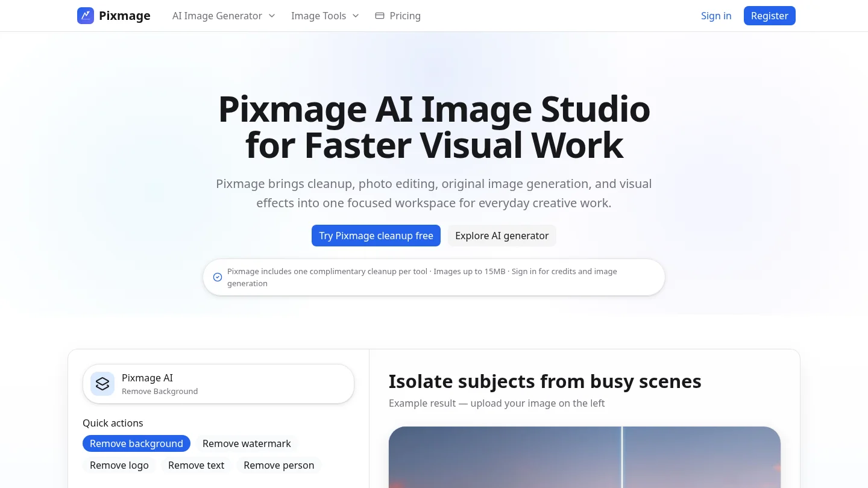Click the Register button
868x488 pixels.
(770, 16)
